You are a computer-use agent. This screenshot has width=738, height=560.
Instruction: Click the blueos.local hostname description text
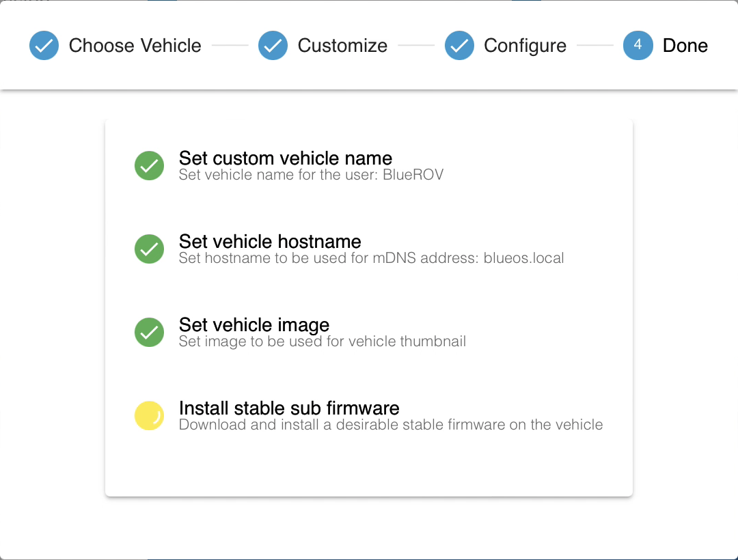pyautogui.click(x=371, y=258)
